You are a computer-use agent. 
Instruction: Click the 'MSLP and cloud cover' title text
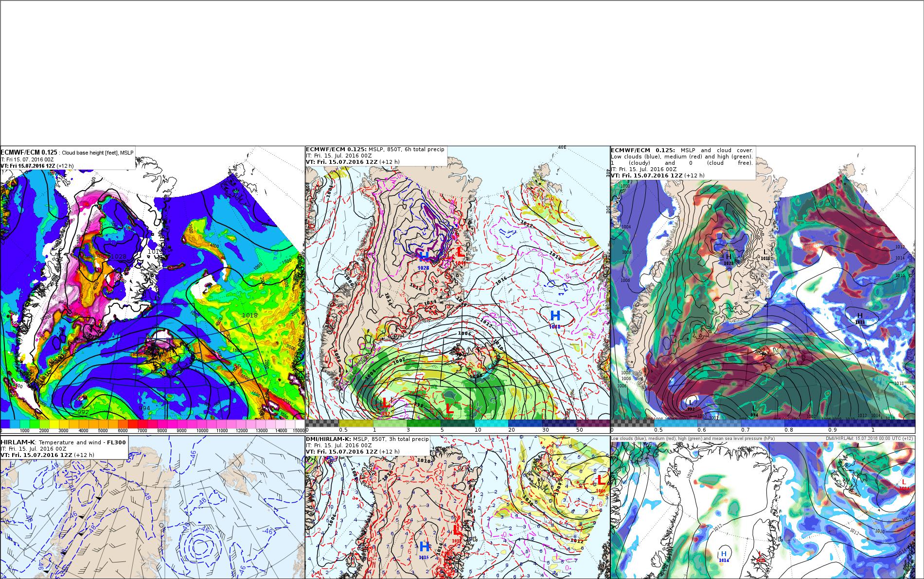(x=717, y=150)
